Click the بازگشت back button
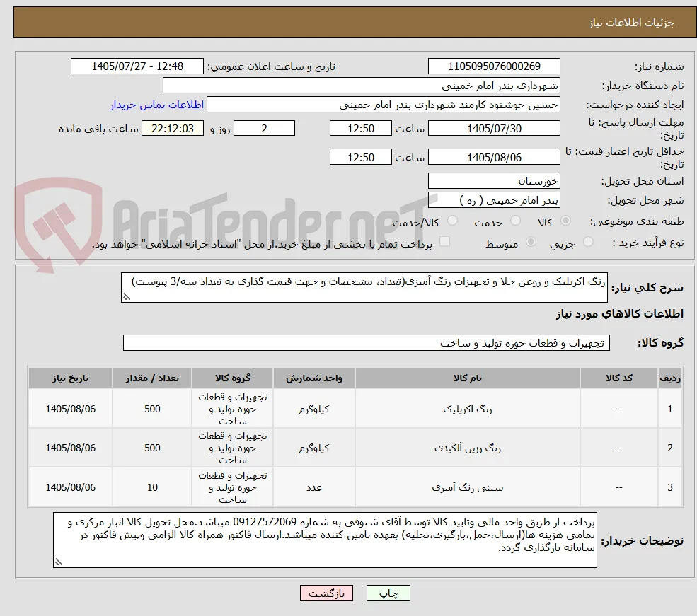 coord(326,593)
